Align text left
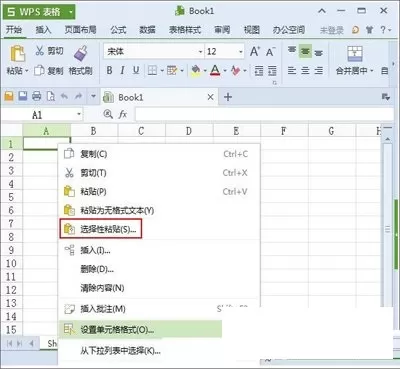The width and height of the screenshot is (400, 369). point(292,70)
